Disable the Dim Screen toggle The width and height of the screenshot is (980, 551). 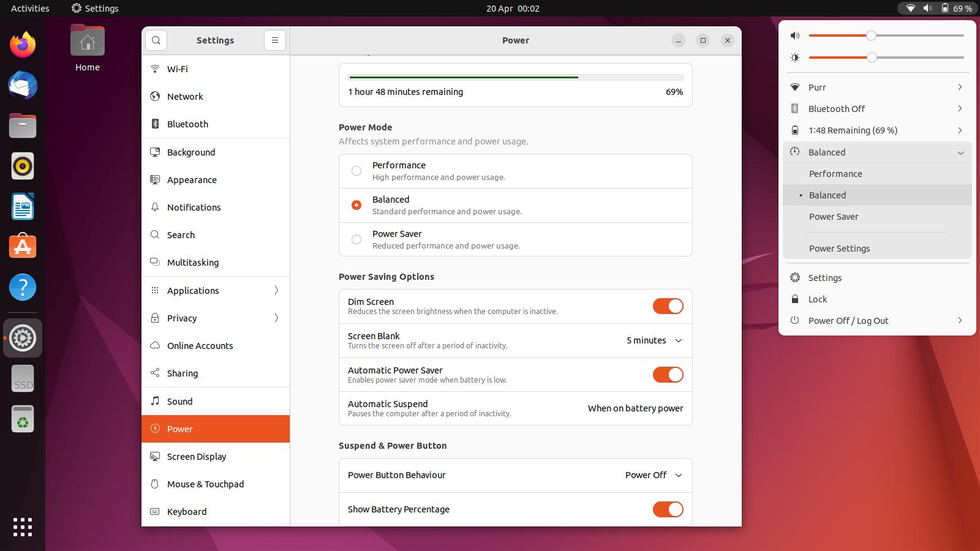[x=668, y=306]
